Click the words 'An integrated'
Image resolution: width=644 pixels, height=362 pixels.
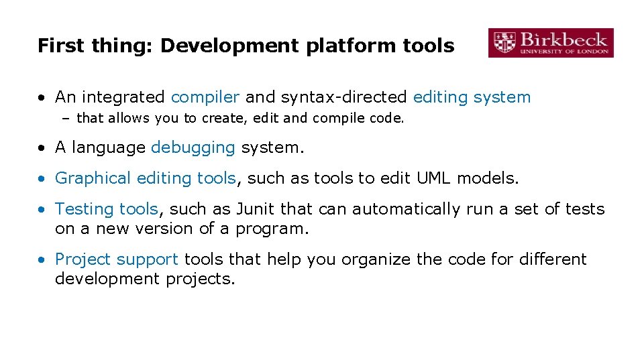[x=110, y=97]
